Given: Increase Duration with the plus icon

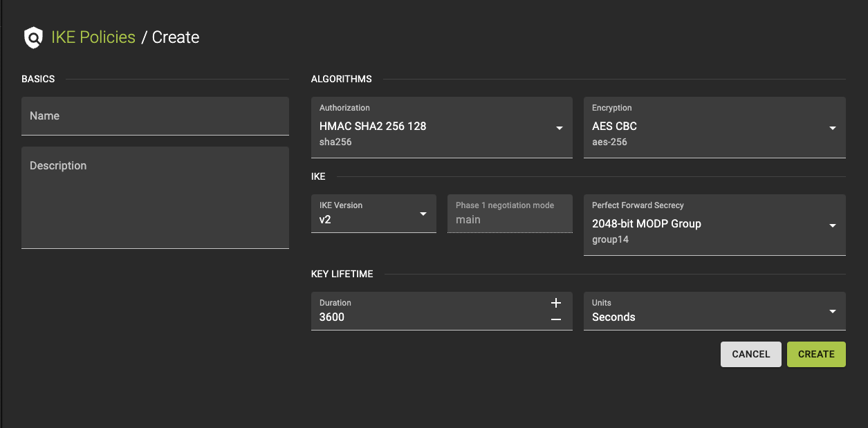Looking at the screenshot, I should pos(556,303).
